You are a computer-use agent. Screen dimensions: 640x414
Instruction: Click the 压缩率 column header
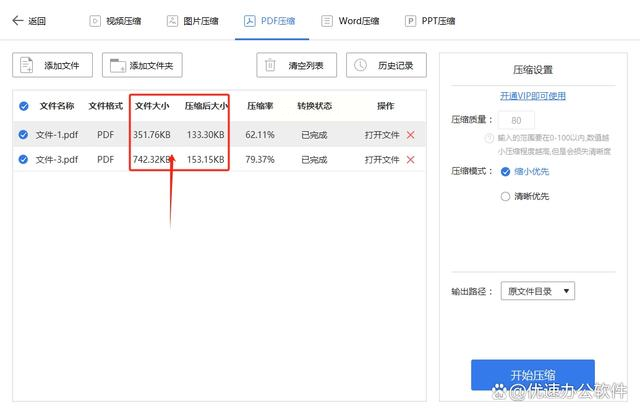[x=260, y=106]
